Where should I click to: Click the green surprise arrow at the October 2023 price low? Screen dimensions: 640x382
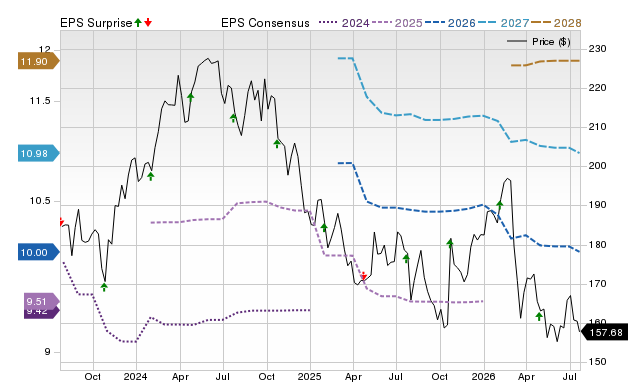point(104,287)
